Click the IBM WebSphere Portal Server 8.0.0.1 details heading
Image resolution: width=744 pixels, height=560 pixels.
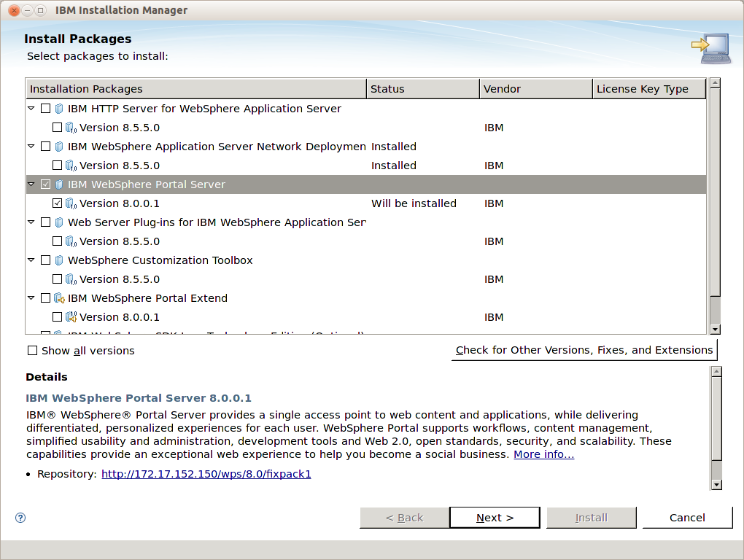tap(139, 398)
